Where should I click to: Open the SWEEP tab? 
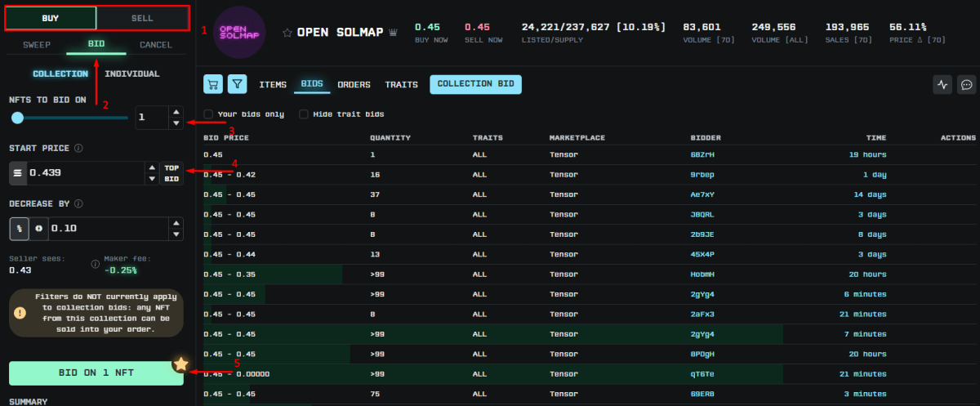pyautogui.click(x=37, y=44)
